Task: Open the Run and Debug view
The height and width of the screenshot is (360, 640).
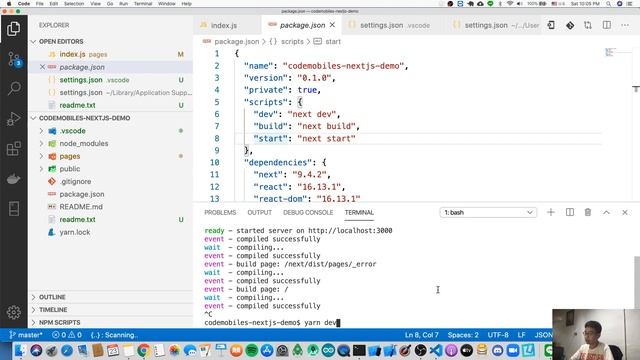Action: [13, 119]
